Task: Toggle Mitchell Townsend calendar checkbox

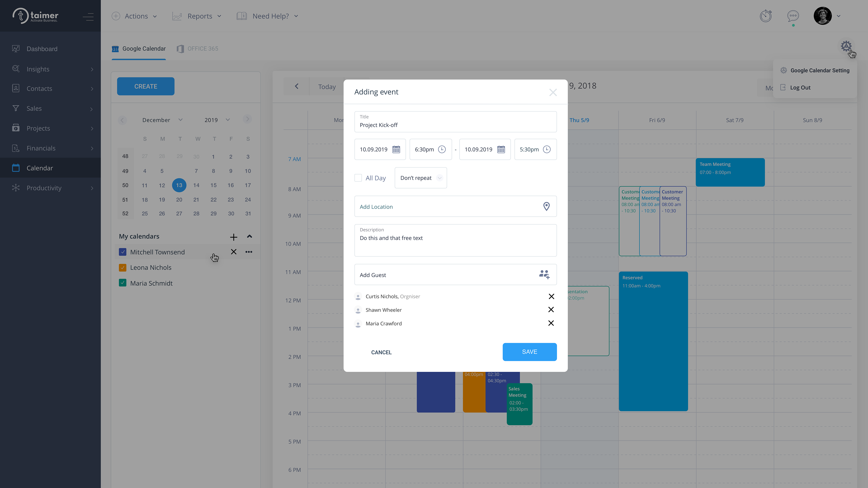Action: point(123,252)
